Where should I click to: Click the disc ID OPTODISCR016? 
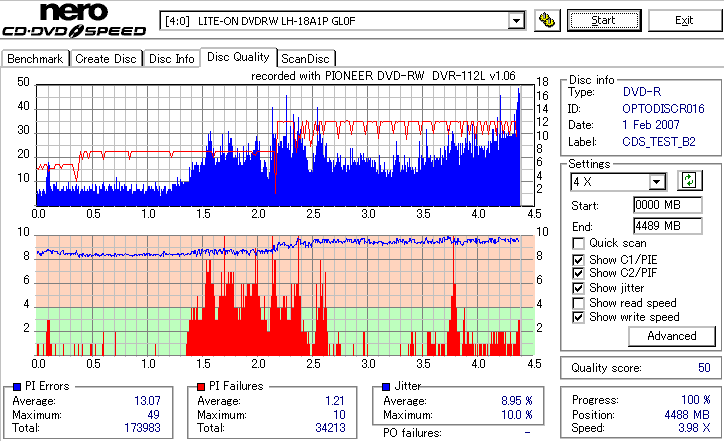tap(663, 109)
